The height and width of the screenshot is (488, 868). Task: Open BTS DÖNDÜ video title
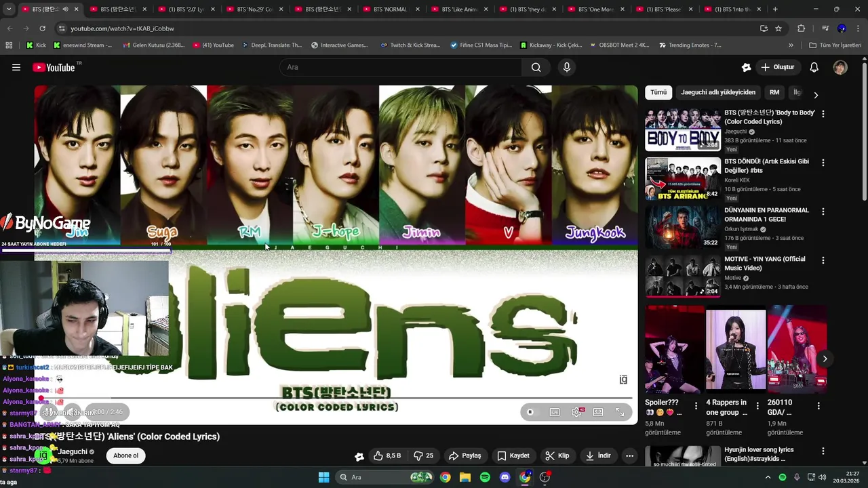pyautogui.click(x=767, y=166)
